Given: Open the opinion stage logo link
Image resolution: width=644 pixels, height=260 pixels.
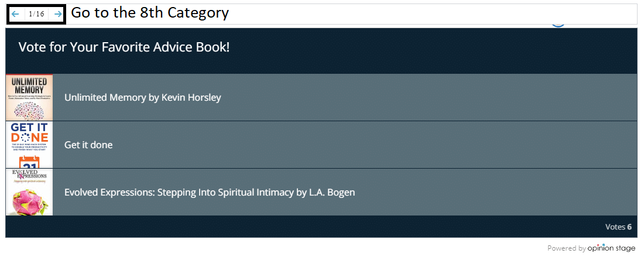Looking at the screenshot, I should (x=612, y=248).
